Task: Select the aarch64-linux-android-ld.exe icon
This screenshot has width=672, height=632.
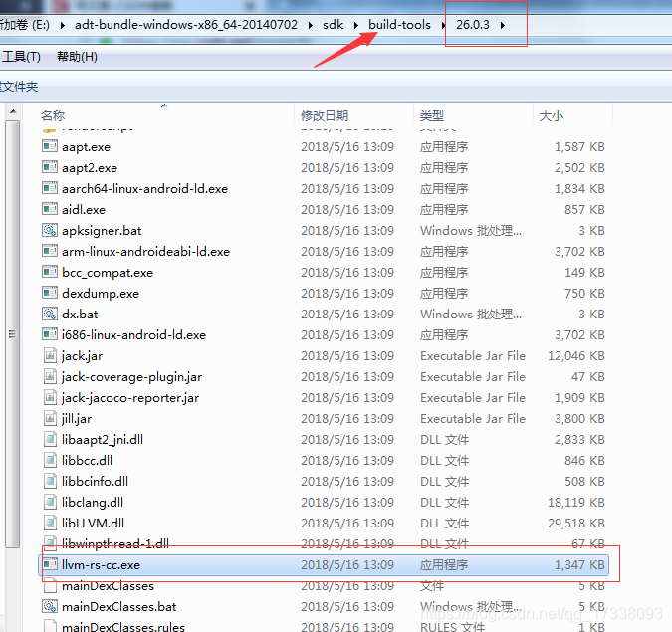Action: (50, 188)
